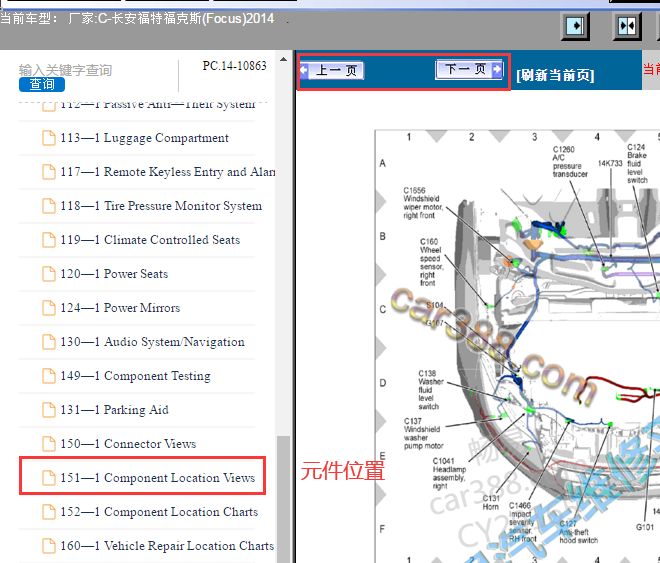The image size is (660, 563).
Task: Click the page icon beside Tire Pressure Monitor
Action: coord(49,206)
